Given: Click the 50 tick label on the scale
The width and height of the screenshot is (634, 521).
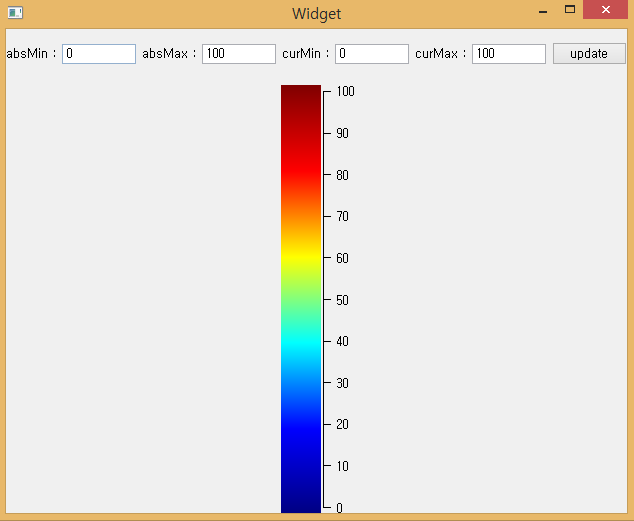Looking at the screenshot, I should pos(342,300).
